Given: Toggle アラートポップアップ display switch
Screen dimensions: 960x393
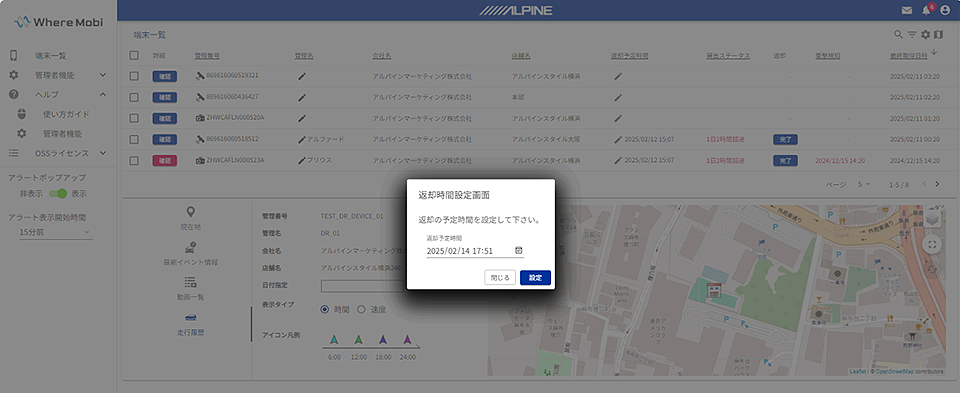Looking at the screenshot, I should [x=58, y=193].
